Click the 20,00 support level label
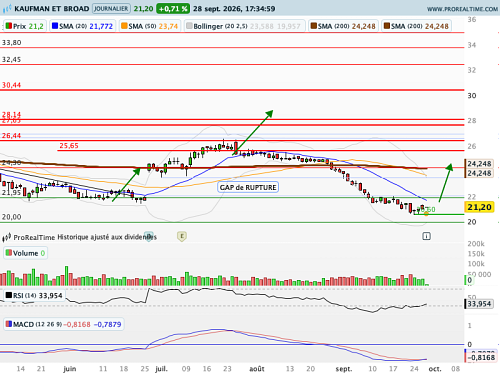 pyautogui.click(x=11, y=217)
